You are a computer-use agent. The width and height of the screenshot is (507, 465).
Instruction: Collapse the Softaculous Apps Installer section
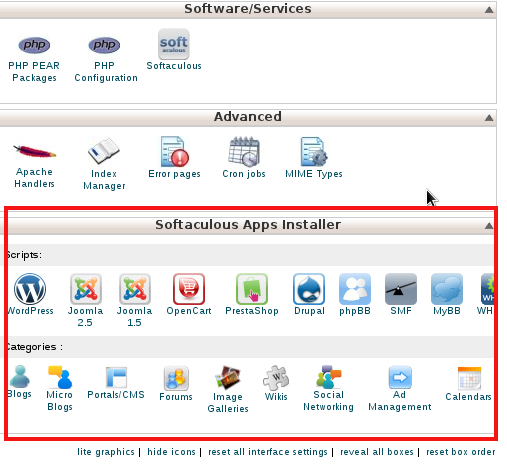[x=489, y=226]
